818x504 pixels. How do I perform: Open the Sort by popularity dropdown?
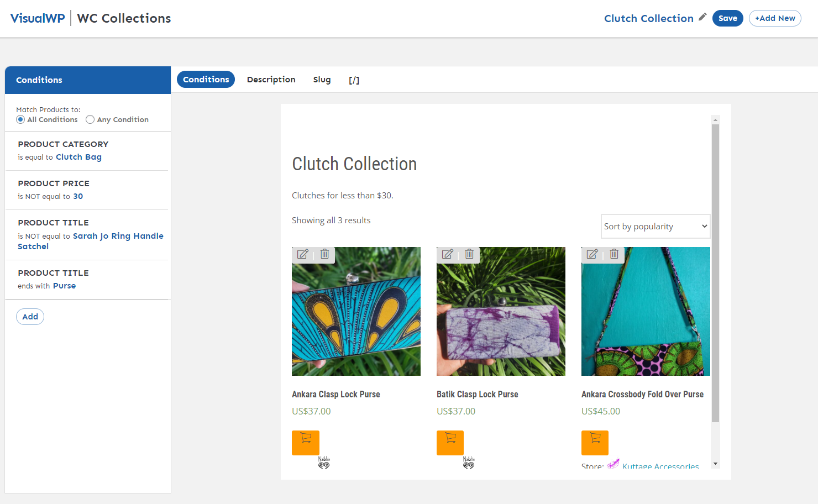[655, 226]
